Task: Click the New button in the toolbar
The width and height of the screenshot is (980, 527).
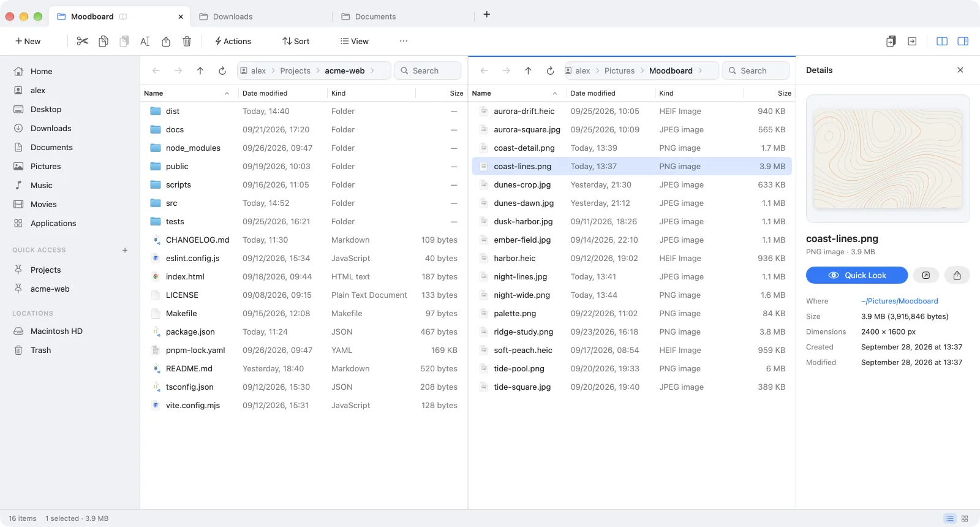Action: tap(28, 41)
